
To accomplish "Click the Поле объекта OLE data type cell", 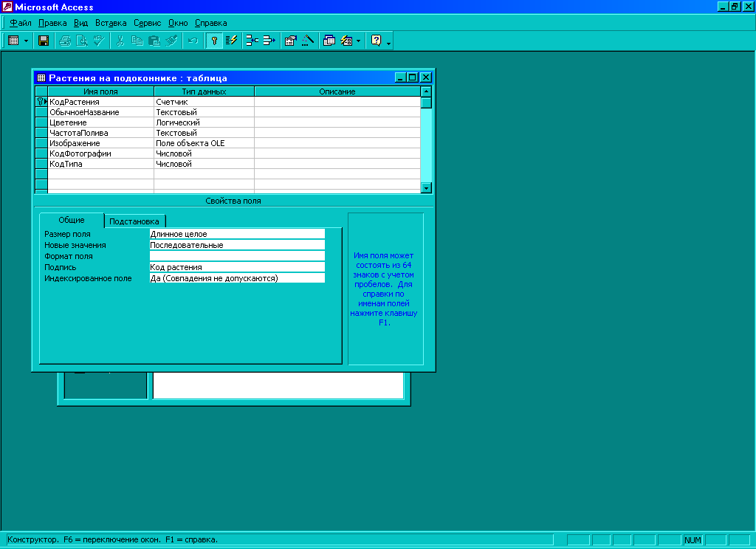I will [x=204, y=143].
